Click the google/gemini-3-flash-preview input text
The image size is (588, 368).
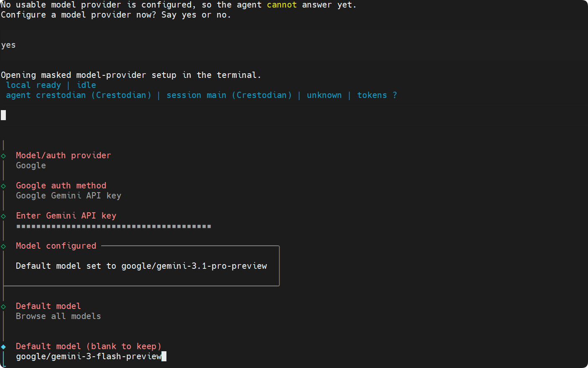click(x=89, y=356)
